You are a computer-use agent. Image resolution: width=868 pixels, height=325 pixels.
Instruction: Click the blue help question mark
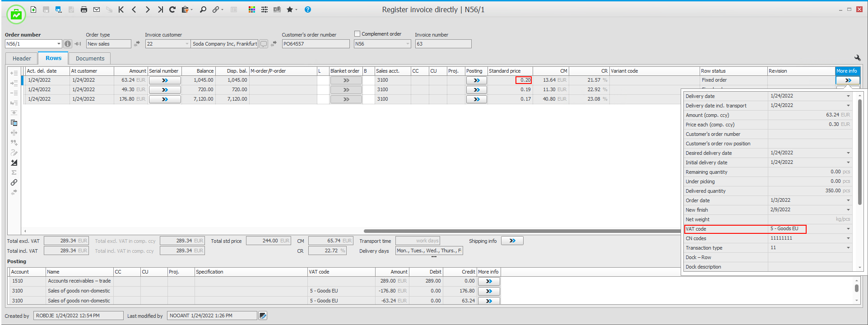pyautogui.click(x=308, y=9)
